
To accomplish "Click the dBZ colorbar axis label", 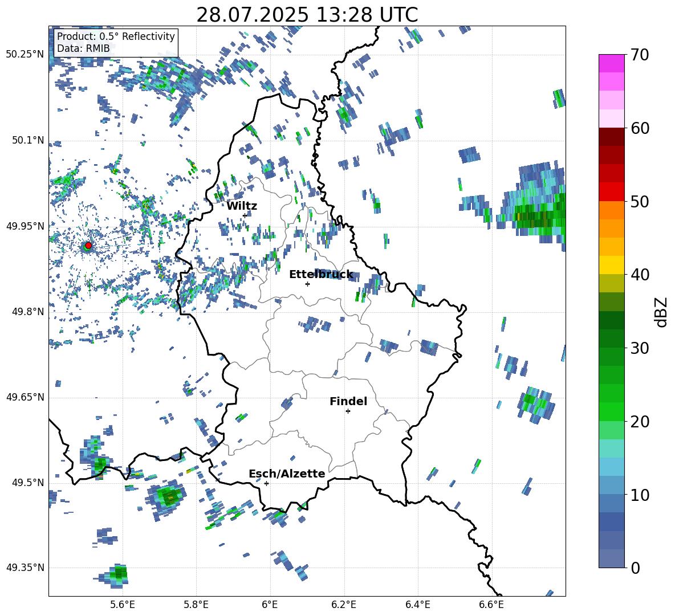I will coord(662,312).
